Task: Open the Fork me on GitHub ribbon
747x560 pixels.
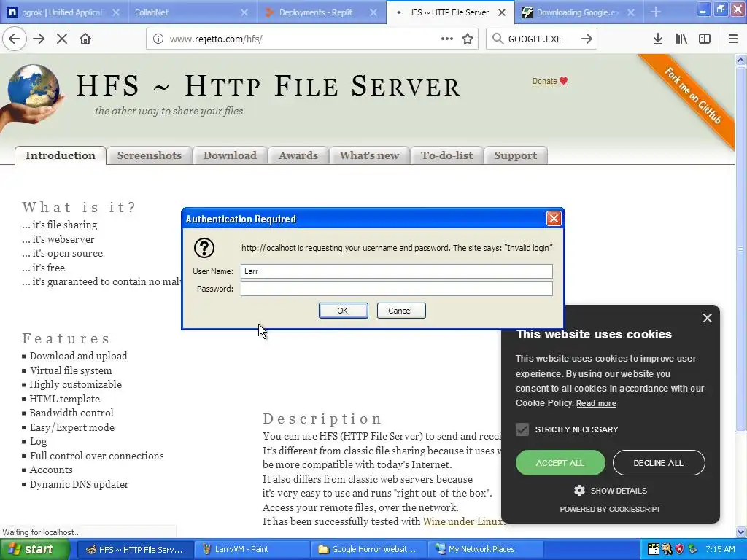Action: [x=693, y=96]
